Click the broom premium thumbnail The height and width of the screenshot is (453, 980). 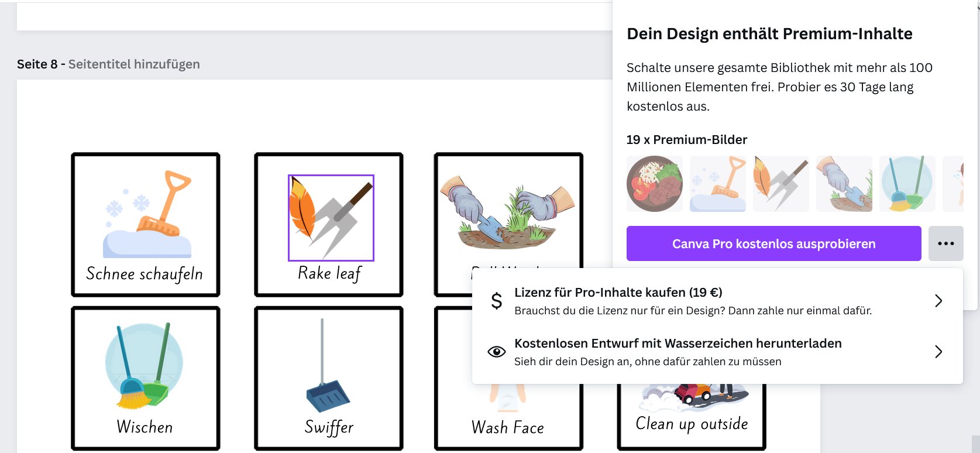pyautogui.click(x=907, y=184)
